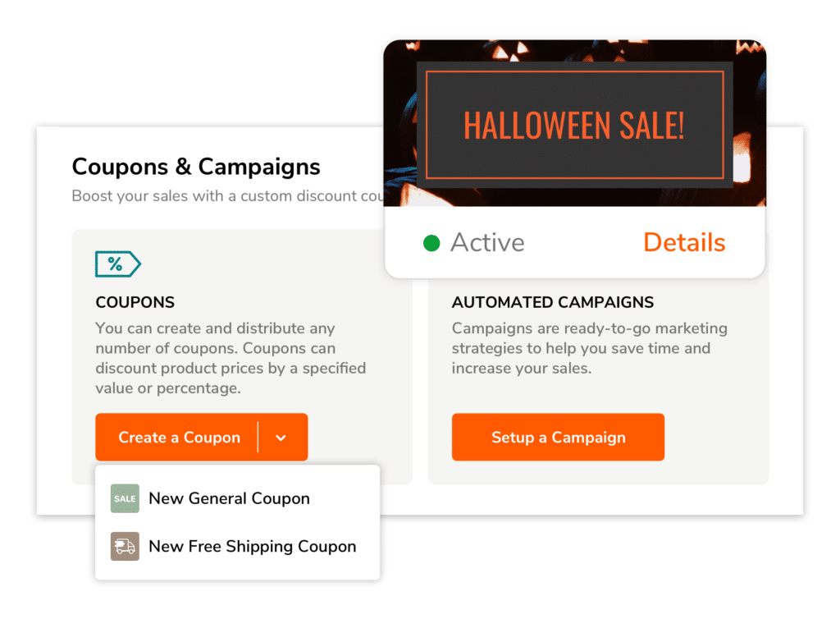This screenshot has width=840, height=619.
Task: Choose New Free Shipping Coupon
Action: pyautogui.click(x=252, y=546)
